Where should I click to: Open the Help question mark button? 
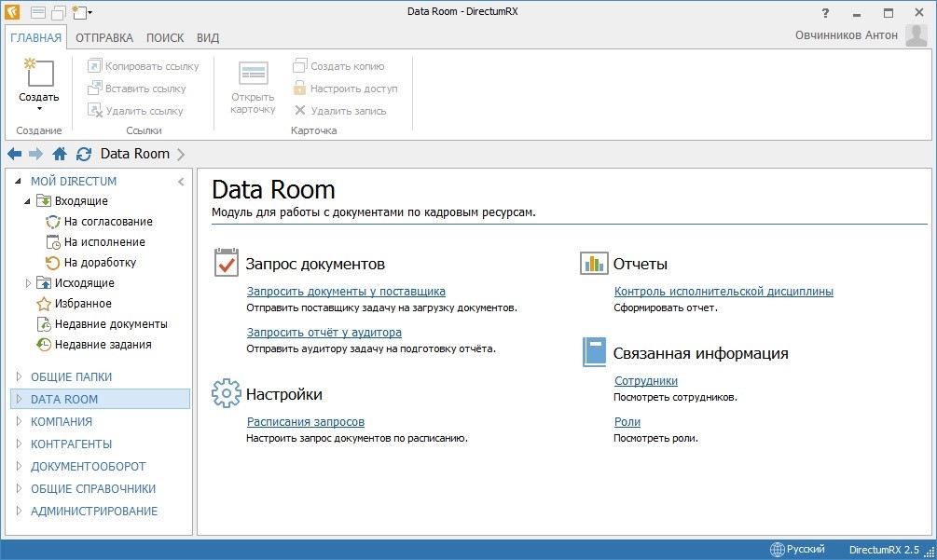825,12
